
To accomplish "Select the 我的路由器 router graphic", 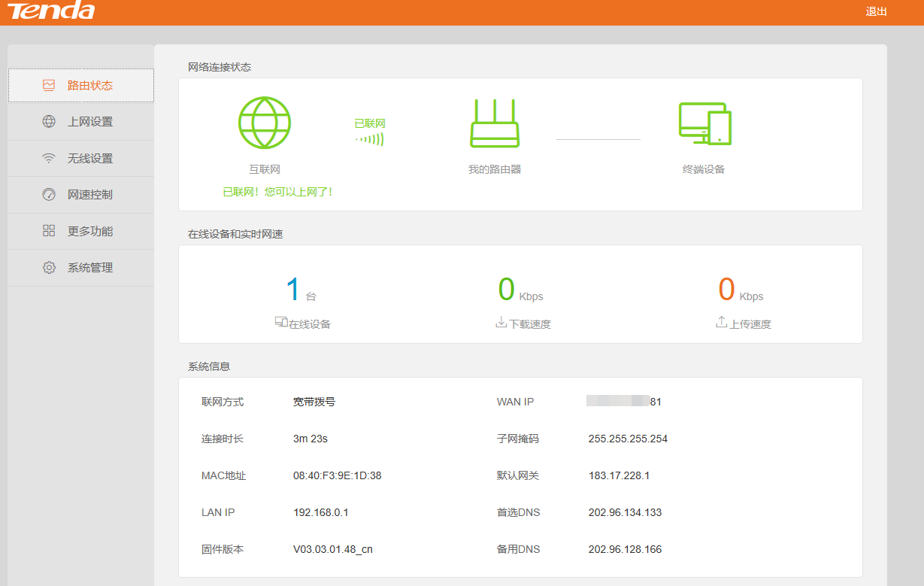I will pos(494,122).
